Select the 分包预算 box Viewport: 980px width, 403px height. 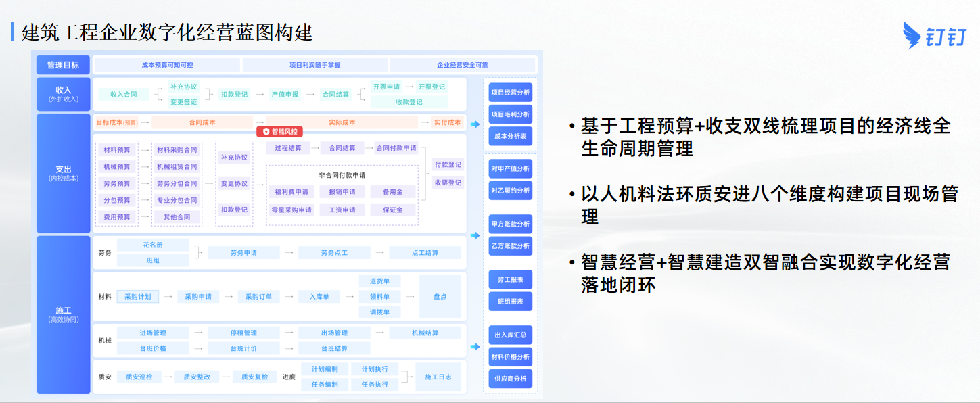(x=117, y=200)
